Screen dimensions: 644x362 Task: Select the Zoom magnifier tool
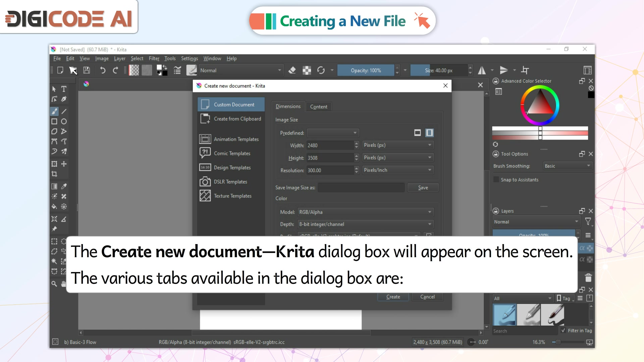click(54, 284)
